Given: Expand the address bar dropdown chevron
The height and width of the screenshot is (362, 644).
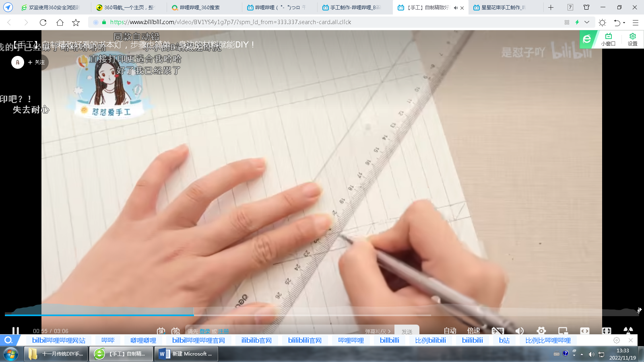Looking at the screenshot, I should click(x=587, y=23).
